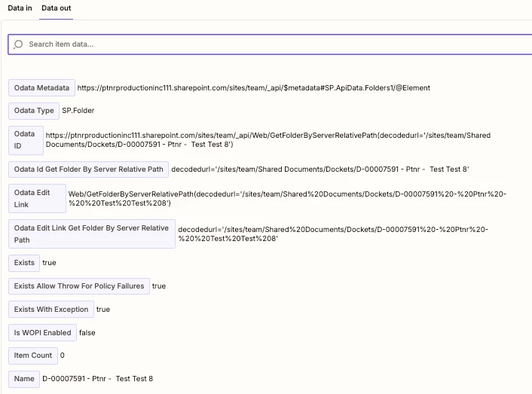Click the Odata ID GetFolderByServerRelativePath URL value

coord(268,139)
